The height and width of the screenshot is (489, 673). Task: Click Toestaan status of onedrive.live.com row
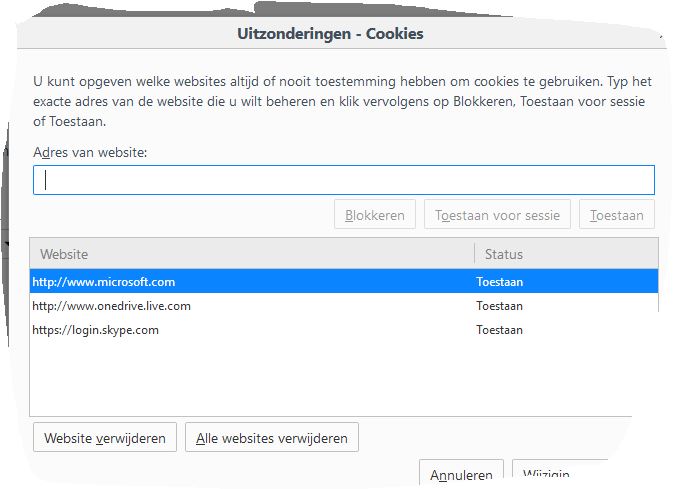click(x=499, y=306)
